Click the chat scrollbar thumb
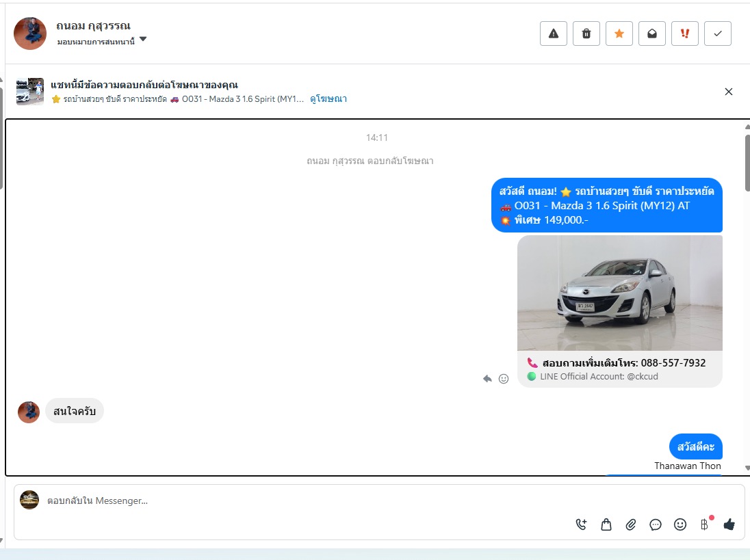The width and height of the screenshot is (750, 560). 747,163
